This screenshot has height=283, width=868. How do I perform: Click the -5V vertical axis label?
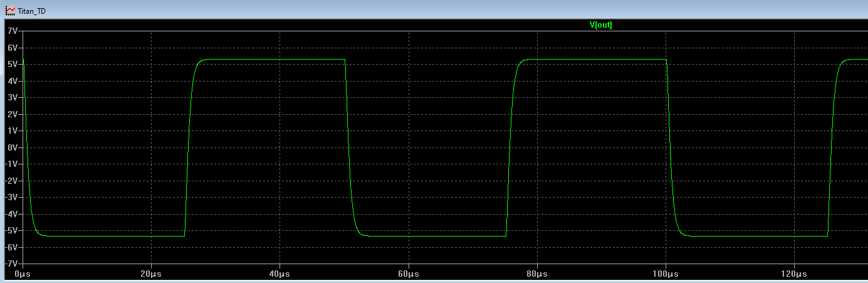click(11, 230)
